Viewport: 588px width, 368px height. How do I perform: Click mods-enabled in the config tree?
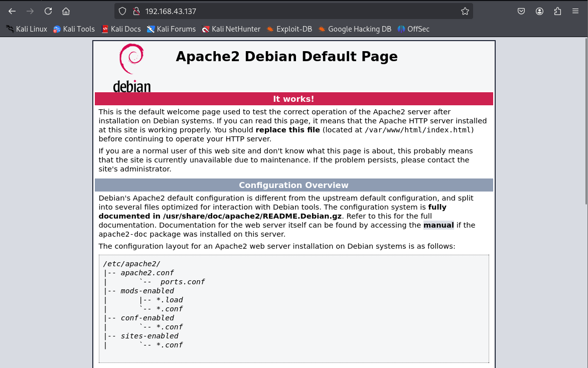coord(147,291)
